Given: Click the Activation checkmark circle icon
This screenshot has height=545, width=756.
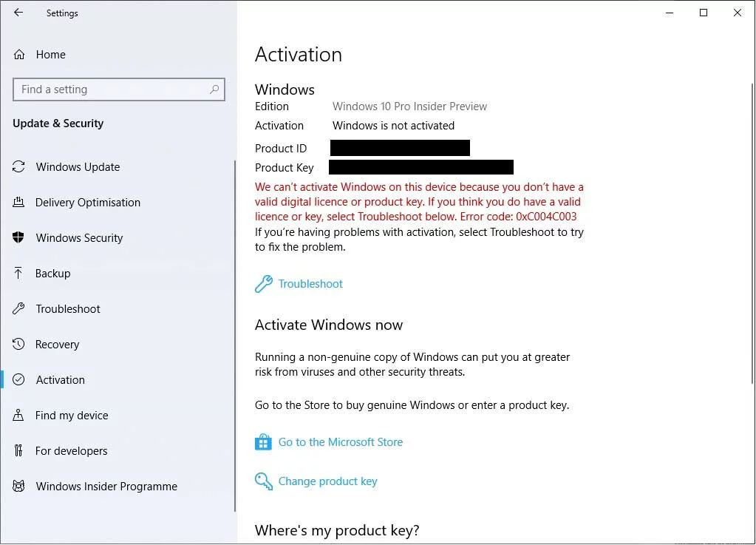Looking at the screenshot, I should click(18, 379).
